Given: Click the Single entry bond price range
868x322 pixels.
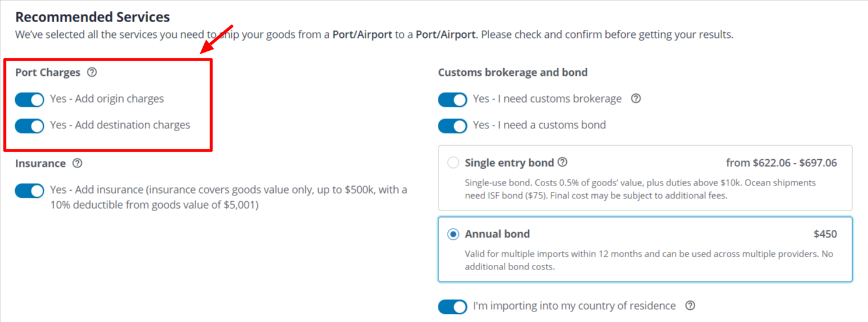Looking at the screenshot, I should 781,163.
